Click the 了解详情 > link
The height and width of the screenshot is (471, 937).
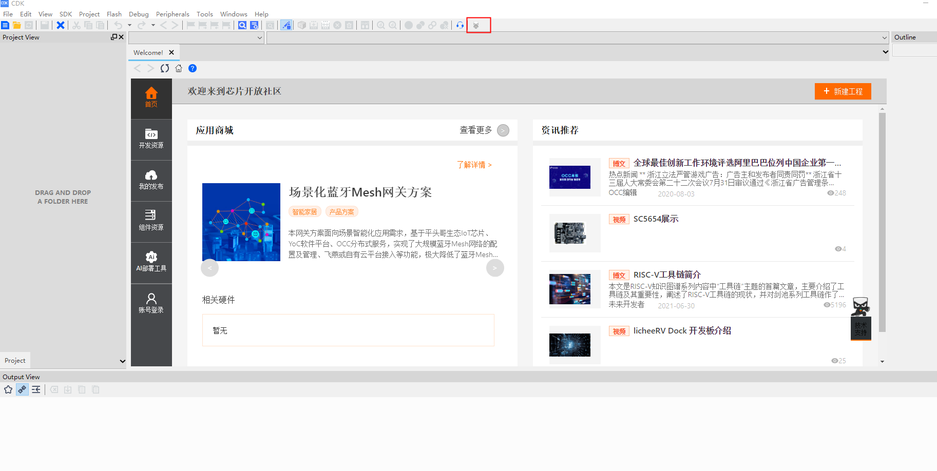click(x=474, y=165)
